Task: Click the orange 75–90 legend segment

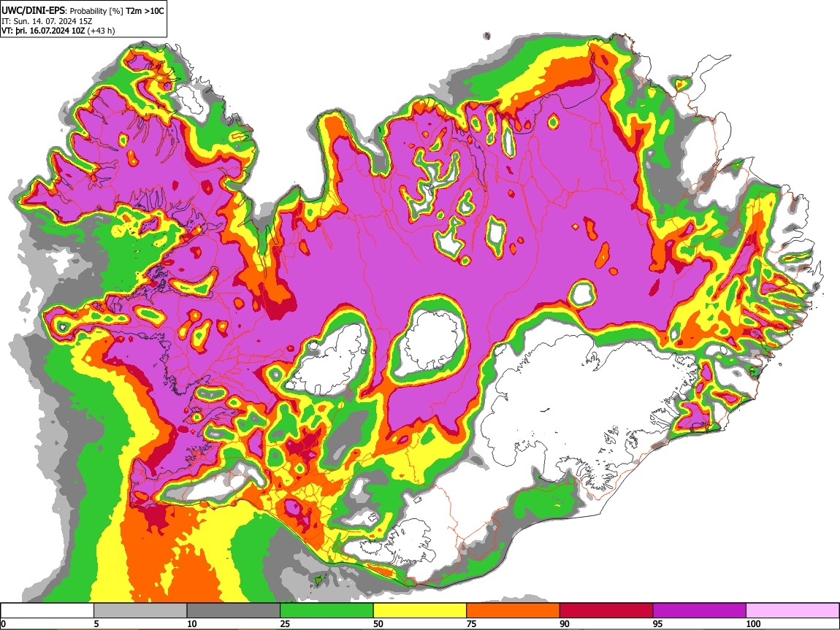Action: click(x=513, y=611)
